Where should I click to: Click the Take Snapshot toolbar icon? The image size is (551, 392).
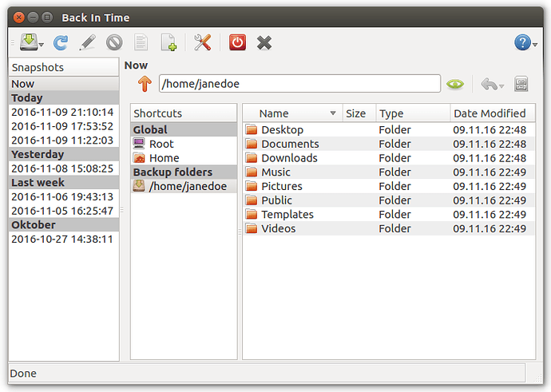pos(28,43)
